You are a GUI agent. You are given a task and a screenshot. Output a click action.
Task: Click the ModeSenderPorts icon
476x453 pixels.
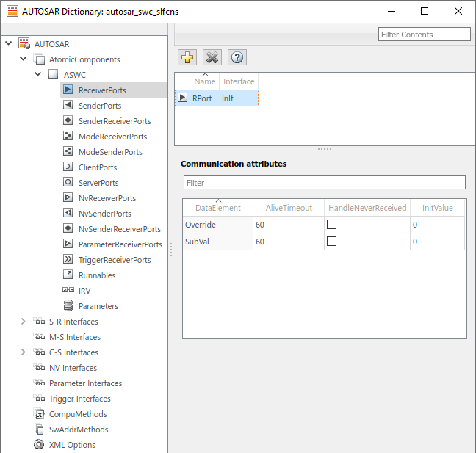[68, 151]
